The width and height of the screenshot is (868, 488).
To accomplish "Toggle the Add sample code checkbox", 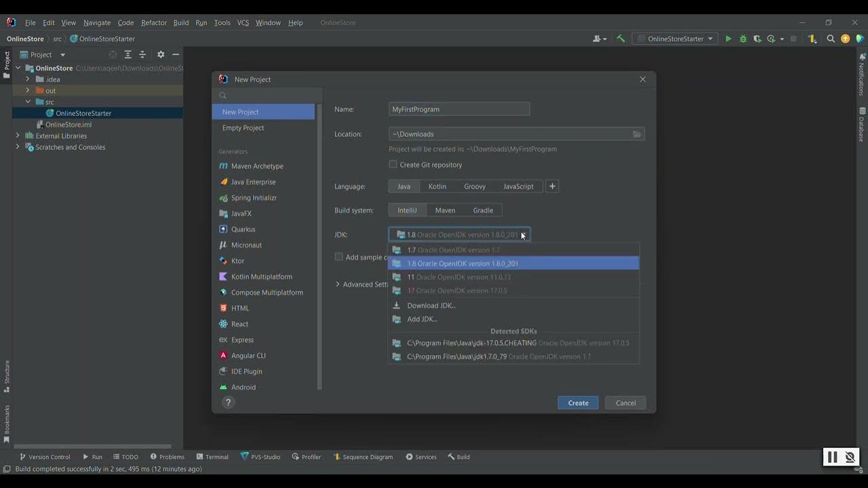I will pos(339,257).
